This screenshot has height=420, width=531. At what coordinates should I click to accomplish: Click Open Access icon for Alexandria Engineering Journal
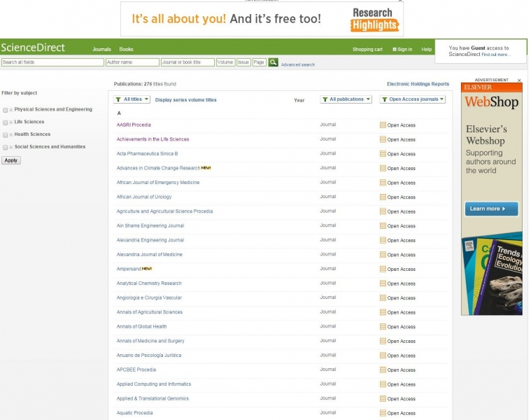click(x=383, y=241)
